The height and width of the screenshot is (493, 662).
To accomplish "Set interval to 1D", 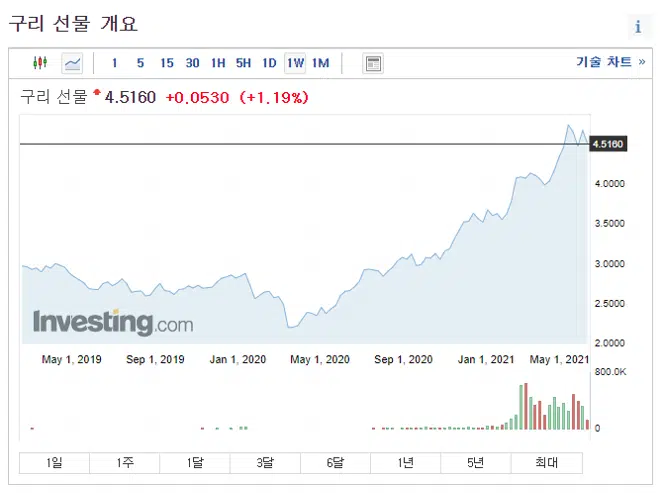I will pos(269,63).
